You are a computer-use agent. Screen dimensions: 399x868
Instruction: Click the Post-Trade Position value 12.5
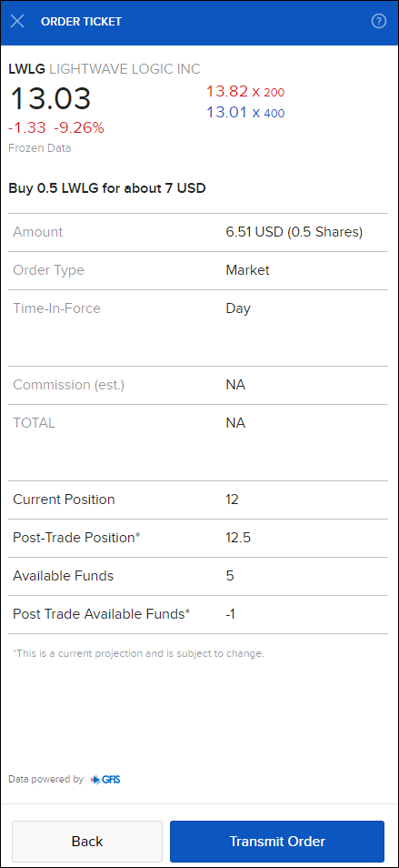pyautogui.click(x=238, y=538)
